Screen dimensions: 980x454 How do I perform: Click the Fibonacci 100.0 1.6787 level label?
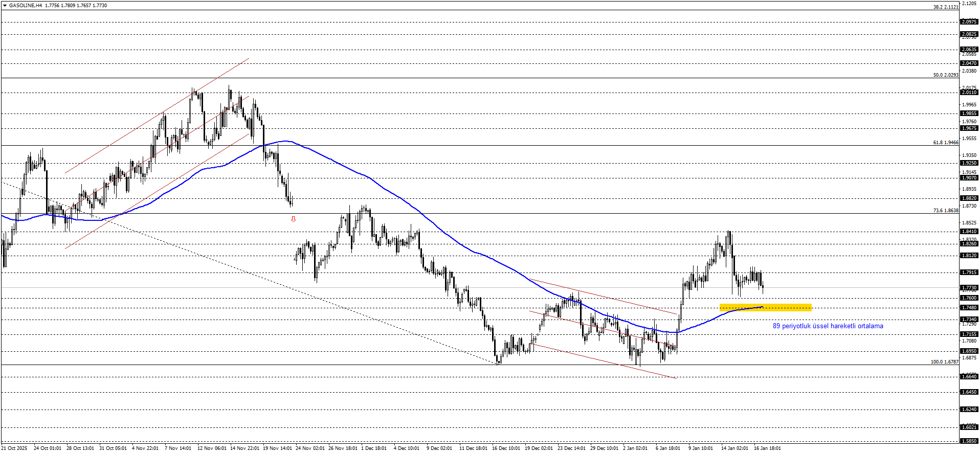(x=944, y=361)
